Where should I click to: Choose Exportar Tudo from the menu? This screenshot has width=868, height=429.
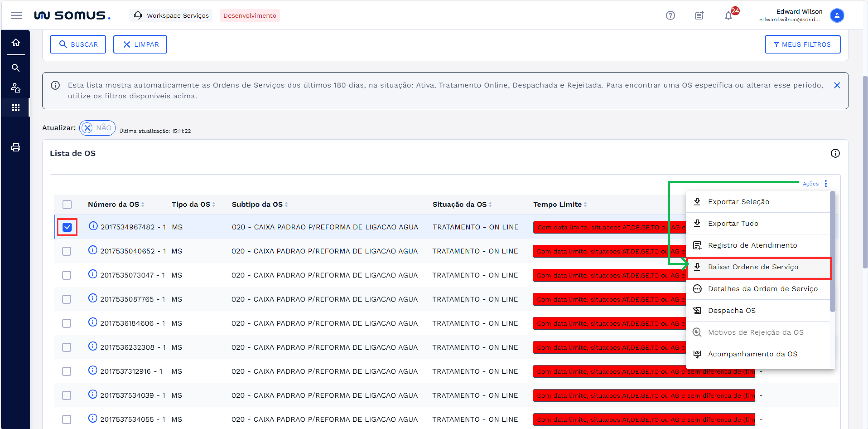coord(733,224)
